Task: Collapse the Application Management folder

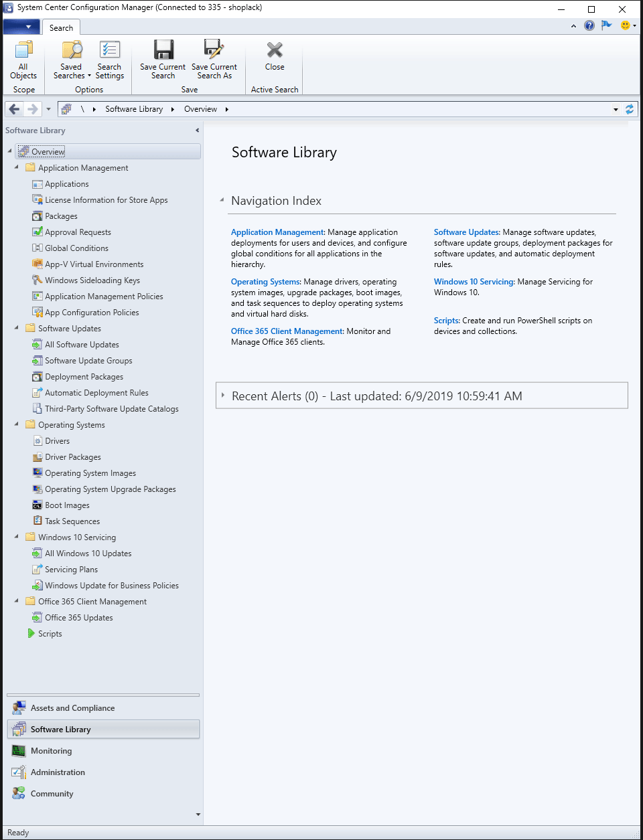Action: (17, 167)
